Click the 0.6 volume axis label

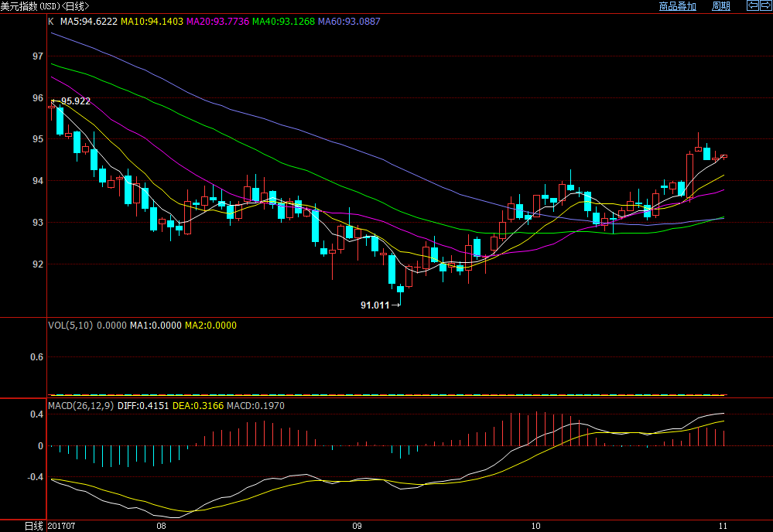[x=37, y=357]
